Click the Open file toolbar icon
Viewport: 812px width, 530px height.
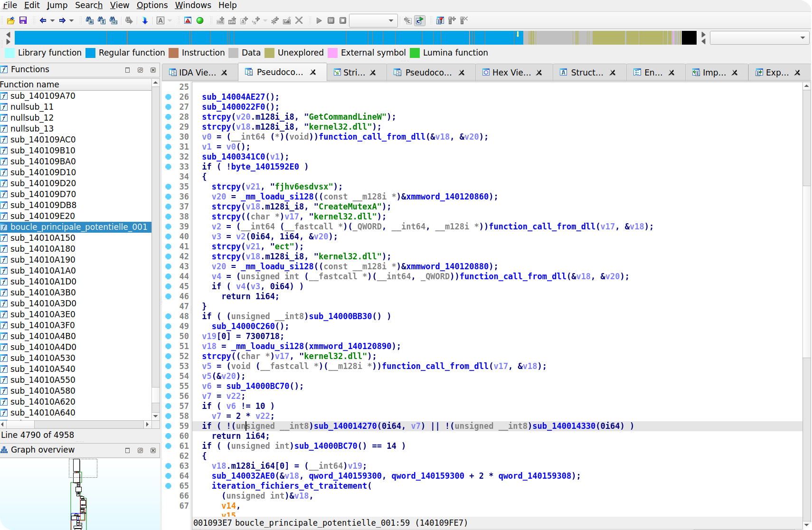coord(11,20)
